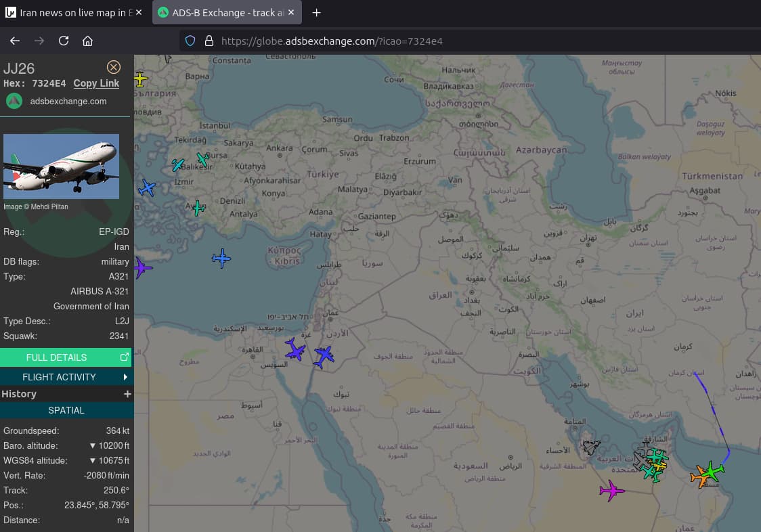The height and width of the screenshot is (532, 761).
Task: Click the type description value L2J
Action: pos(123,322)
